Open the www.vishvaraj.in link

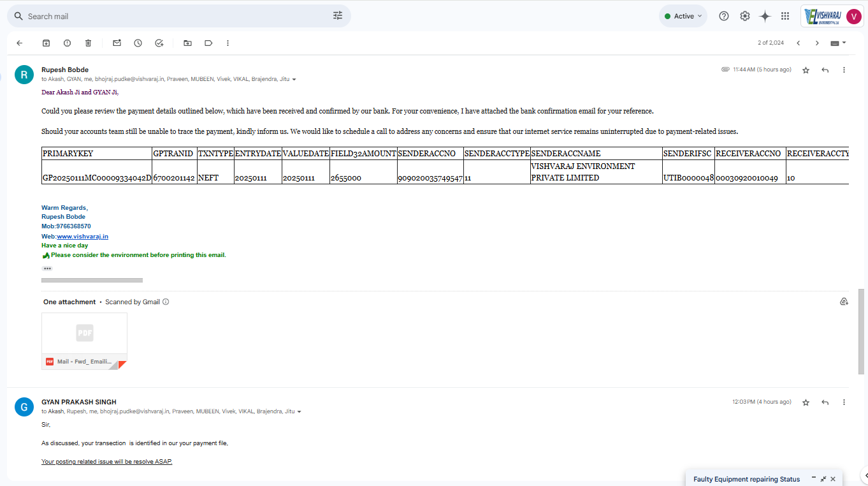[82, 236]
